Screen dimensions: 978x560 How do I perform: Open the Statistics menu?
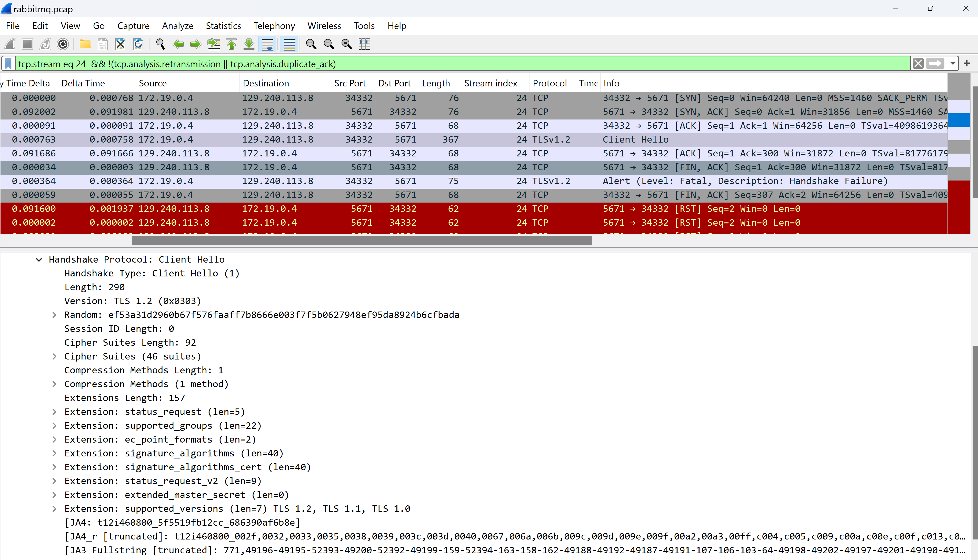[x=223, y=26]
